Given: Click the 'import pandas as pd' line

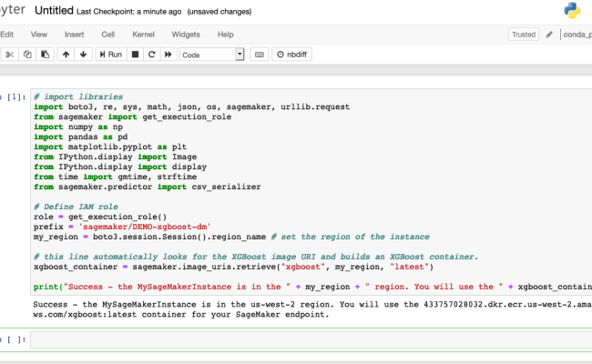Looking at the screenshot, I should 80,136.
